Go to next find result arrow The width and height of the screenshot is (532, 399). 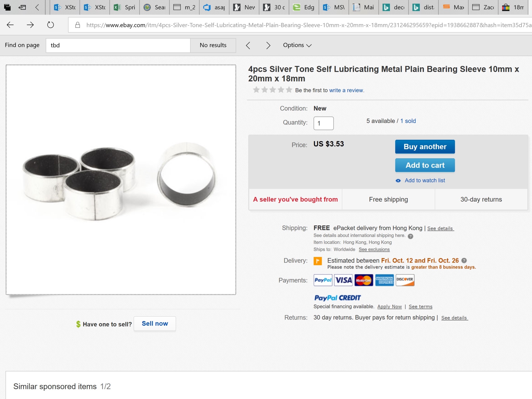268,45
